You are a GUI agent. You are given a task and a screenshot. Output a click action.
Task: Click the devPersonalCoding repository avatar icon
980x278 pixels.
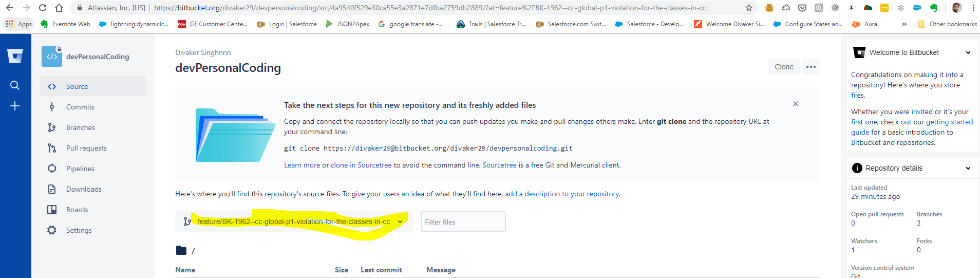point(52,57)
